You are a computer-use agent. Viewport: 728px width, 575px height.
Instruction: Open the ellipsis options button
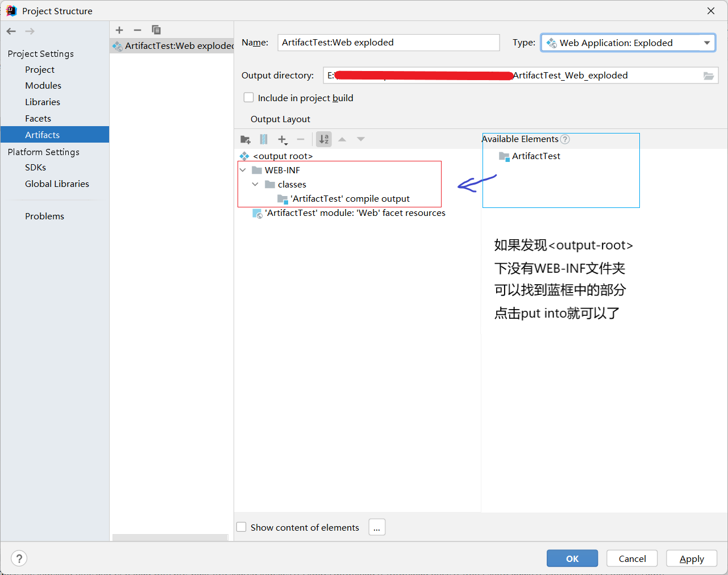pos(377,527)
